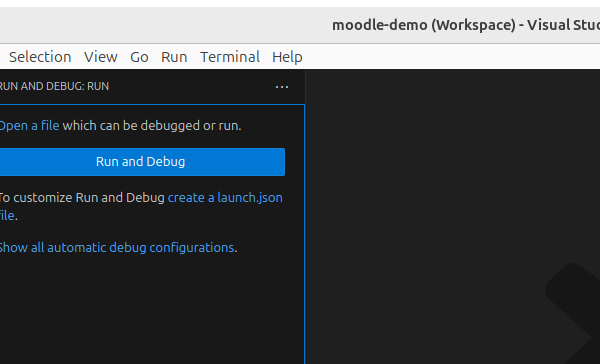This screenshot has width=600, height=364.
Task: Open the Run menu
Action: coord(174,57)
